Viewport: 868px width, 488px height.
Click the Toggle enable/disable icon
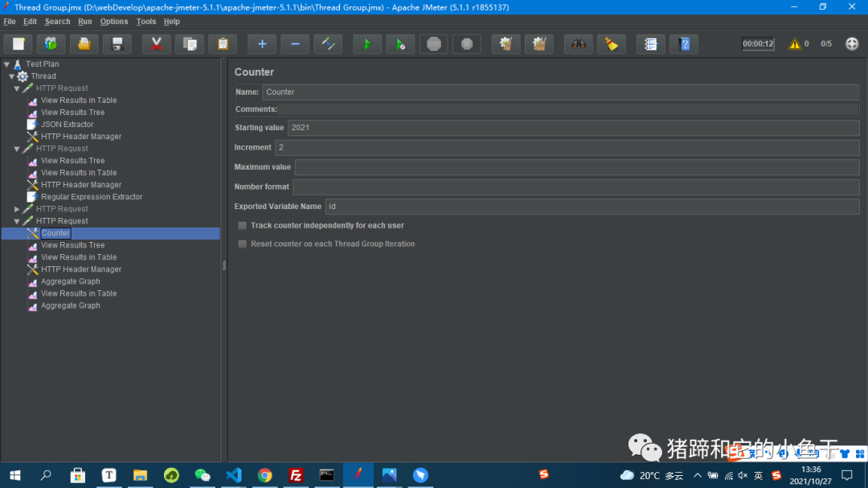pos(328,43)
